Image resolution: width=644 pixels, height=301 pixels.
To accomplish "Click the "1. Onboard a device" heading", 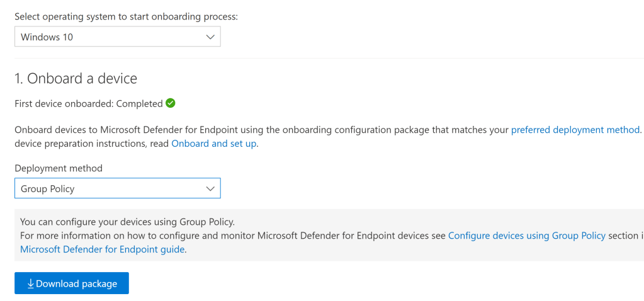I will click(76, 79).
